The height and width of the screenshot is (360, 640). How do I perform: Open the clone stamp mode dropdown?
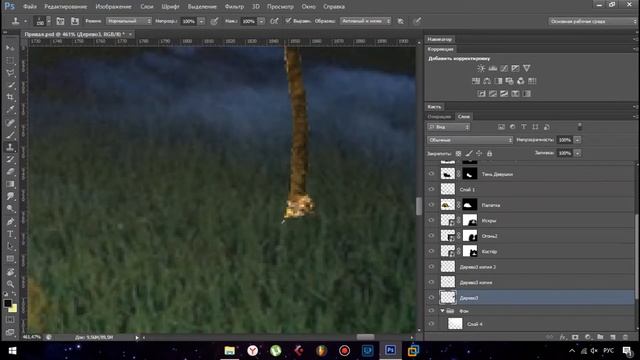129,21
